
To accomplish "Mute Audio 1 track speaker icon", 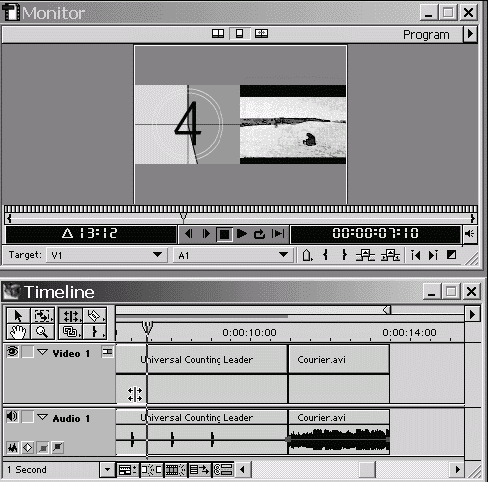I will click(12, 416).
